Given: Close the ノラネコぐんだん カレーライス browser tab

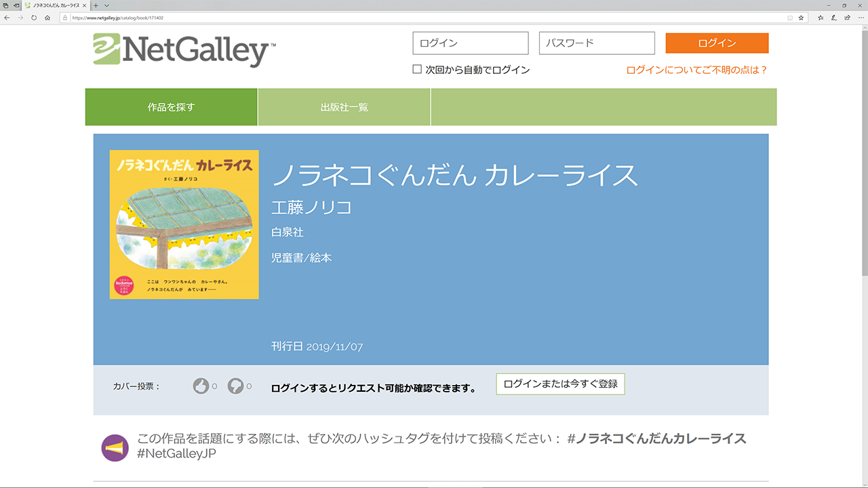Looking at the screenshot, I should (84, 5).
